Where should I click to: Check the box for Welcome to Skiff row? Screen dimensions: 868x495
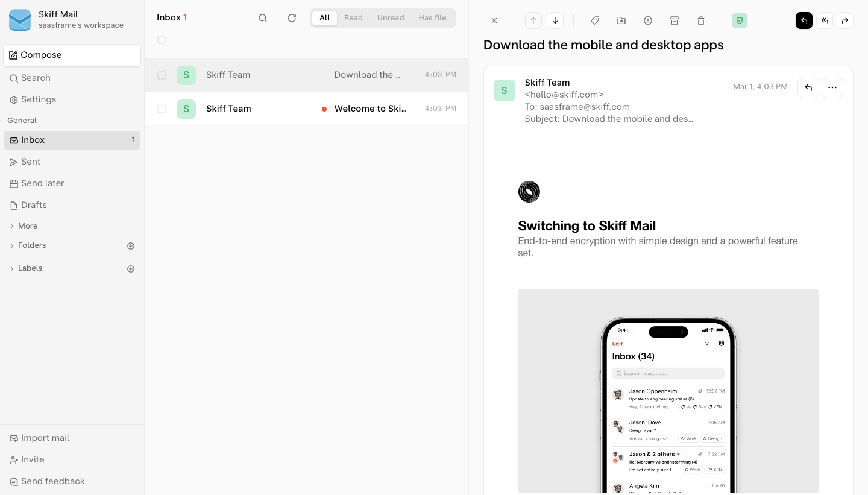162,109
